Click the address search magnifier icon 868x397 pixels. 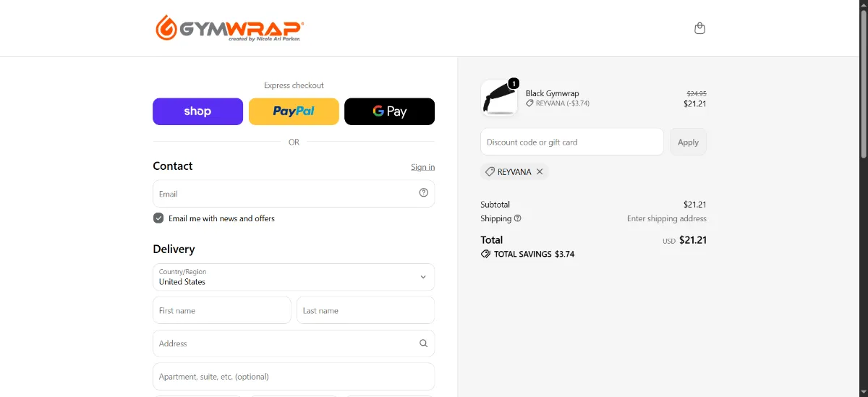click(423, 343)
